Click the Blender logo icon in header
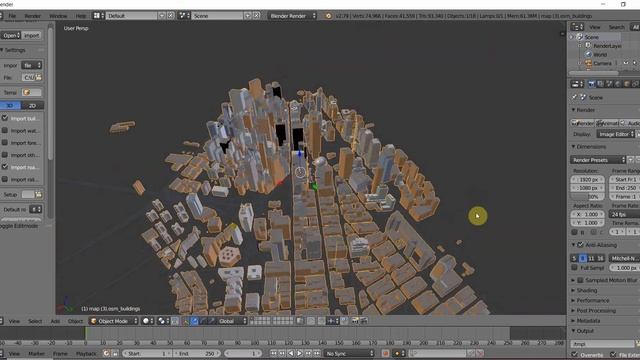This screenshot has width=640, height=360. click(x=328, y=16)
